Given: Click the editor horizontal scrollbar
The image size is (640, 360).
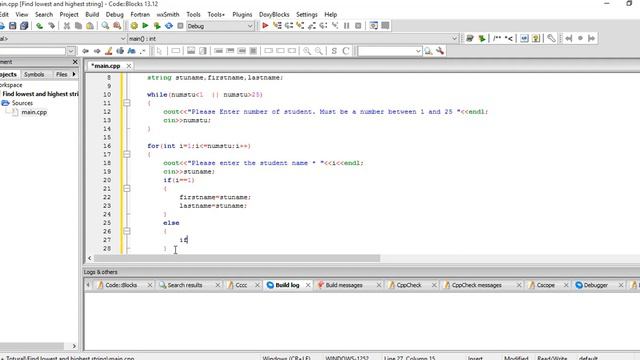Looking at the screenshot, I should pos(237,258).
